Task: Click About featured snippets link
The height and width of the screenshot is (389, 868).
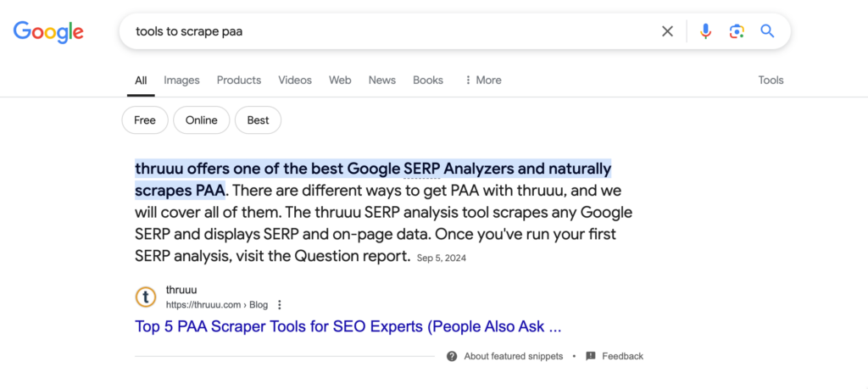Action: click(513, 356)
